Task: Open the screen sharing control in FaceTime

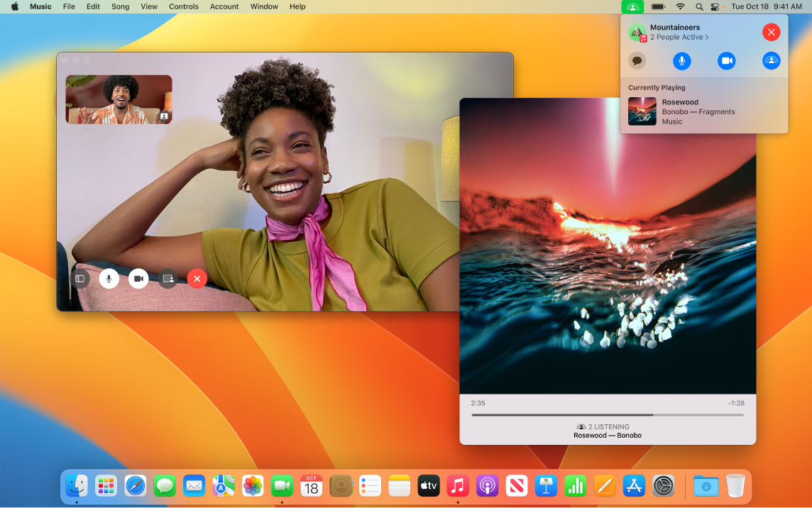Action: click(168, 279)
